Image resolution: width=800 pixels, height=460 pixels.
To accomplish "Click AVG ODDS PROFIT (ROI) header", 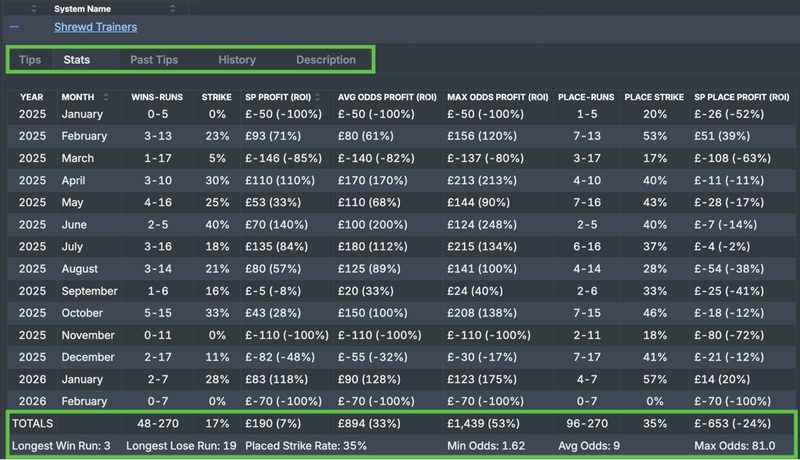I will [x=387, y=97].
